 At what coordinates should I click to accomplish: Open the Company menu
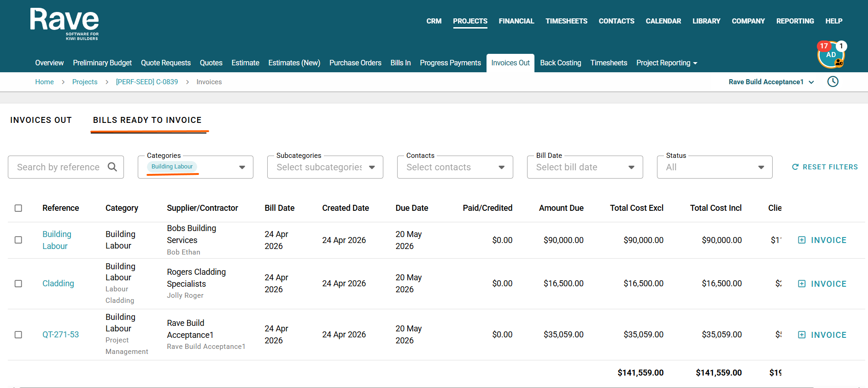(748, 21)
